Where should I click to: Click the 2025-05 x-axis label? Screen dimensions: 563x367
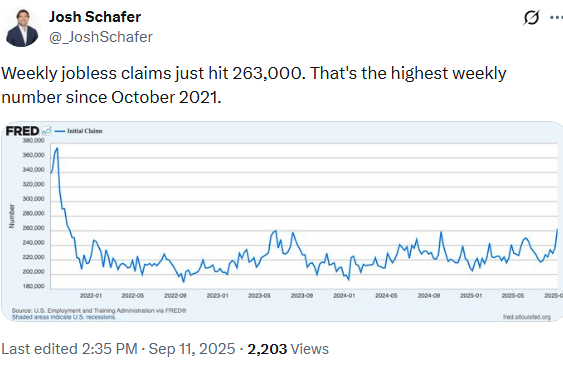[x=513, y=296]
